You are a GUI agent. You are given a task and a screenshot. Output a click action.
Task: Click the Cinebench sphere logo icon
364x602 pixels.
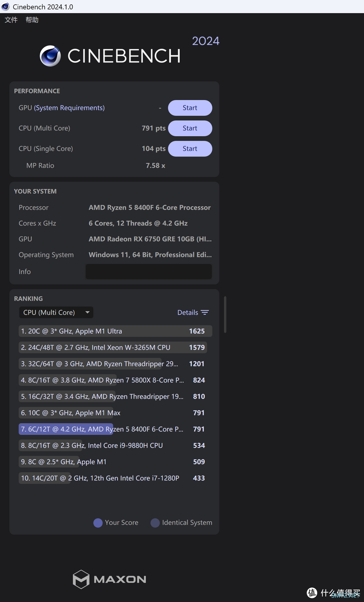[x=50, y=56]
